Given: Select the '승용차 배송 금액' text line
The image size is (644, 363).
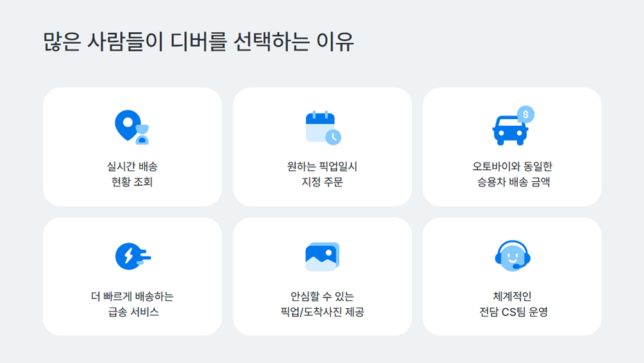Looking at the screenshot, I should [512, 182].
